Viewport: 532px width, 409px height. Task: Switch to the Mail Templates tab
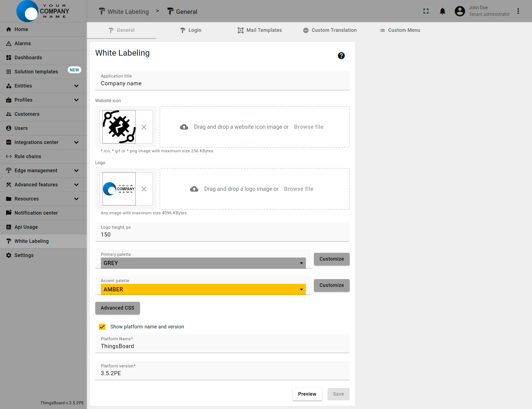click(260, 30)
